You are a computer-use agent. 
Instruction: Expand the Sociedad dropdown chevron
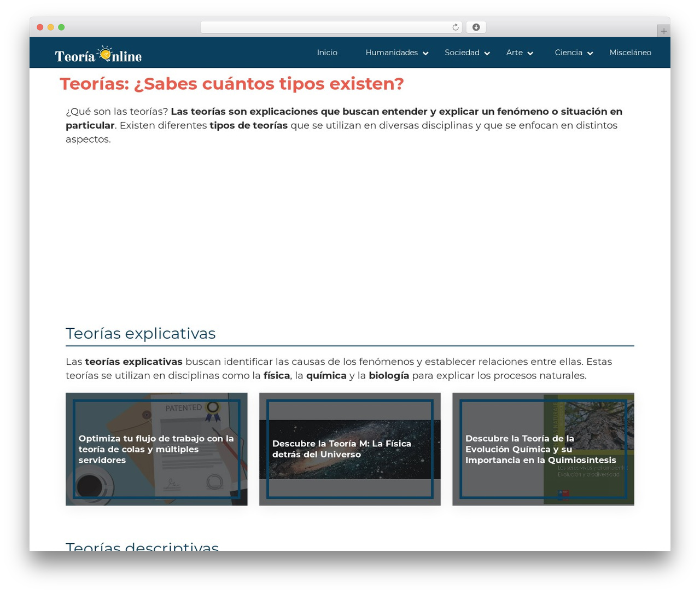pos(487,53)
